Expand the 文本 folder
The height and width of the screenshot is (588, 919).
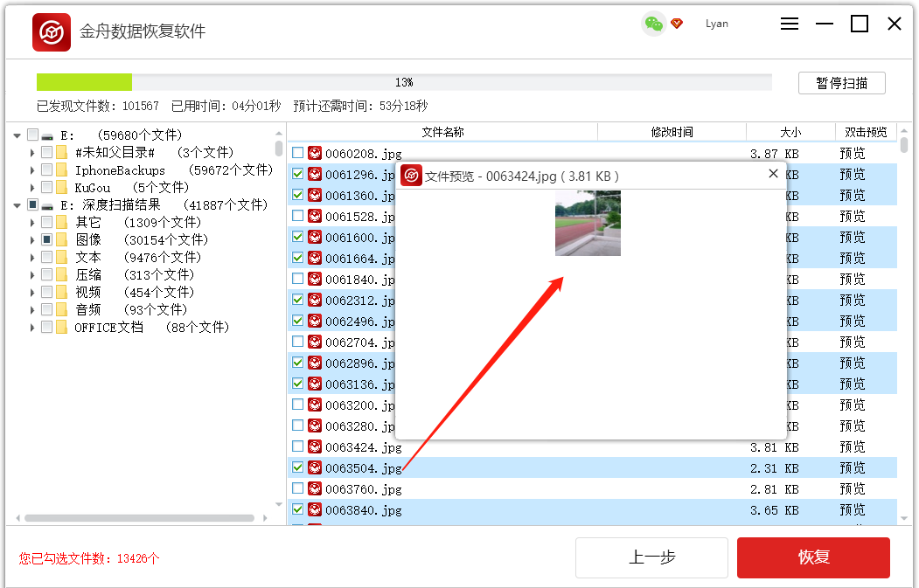32,258
